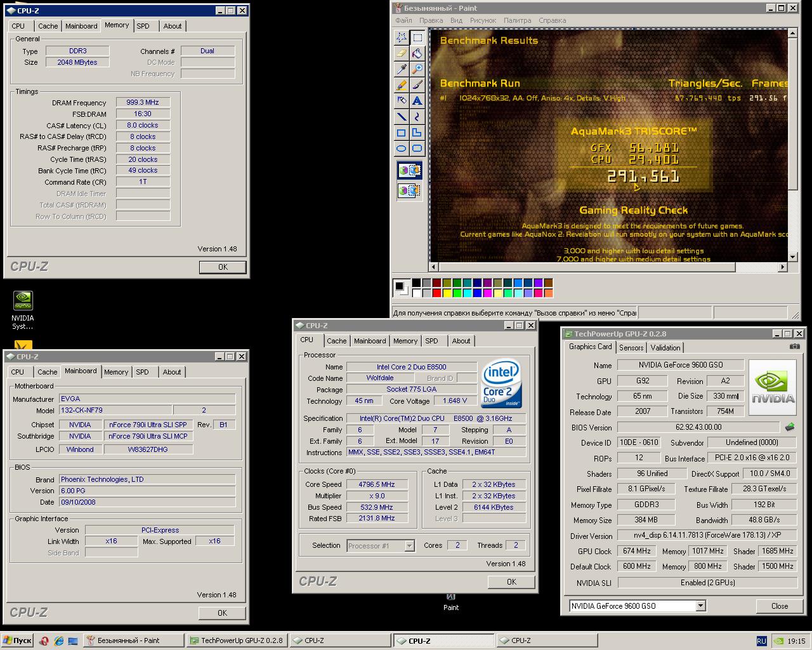Click the BIOS save chip icon in GPU-Z

click(x=790, y=427)
